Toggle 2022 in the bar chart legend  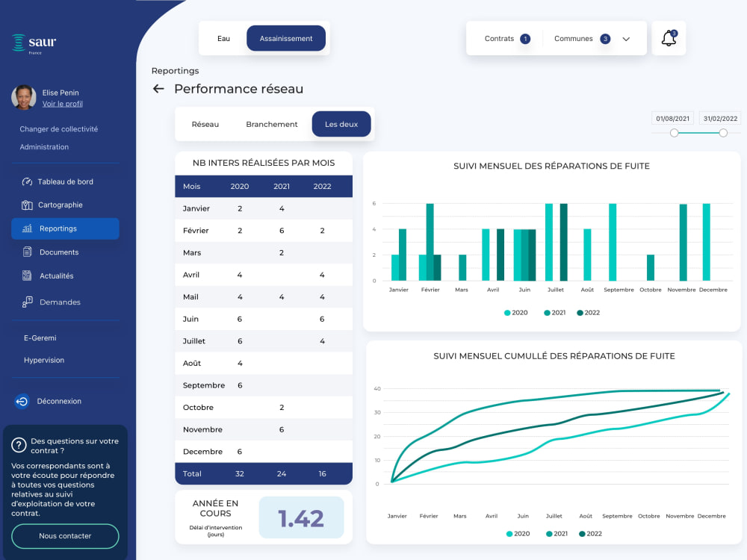[x=589, y=313]
